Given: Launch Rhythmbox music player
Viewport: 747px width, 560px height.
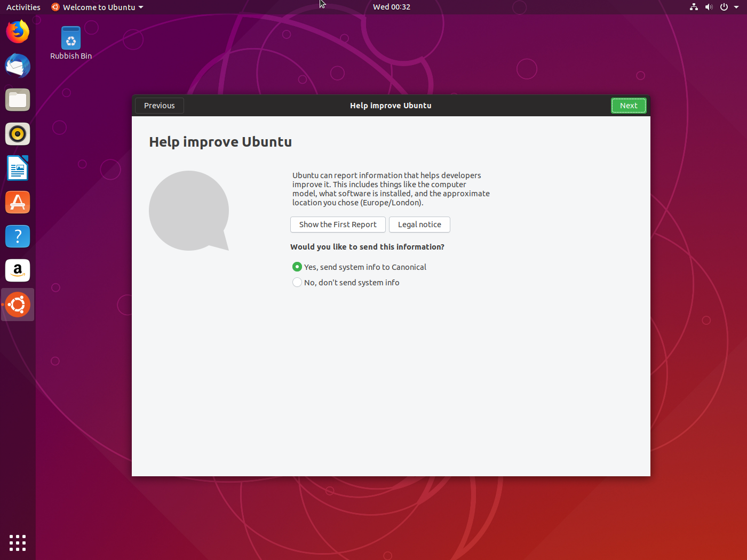Looking at the screenshot, I should (18, 134).
